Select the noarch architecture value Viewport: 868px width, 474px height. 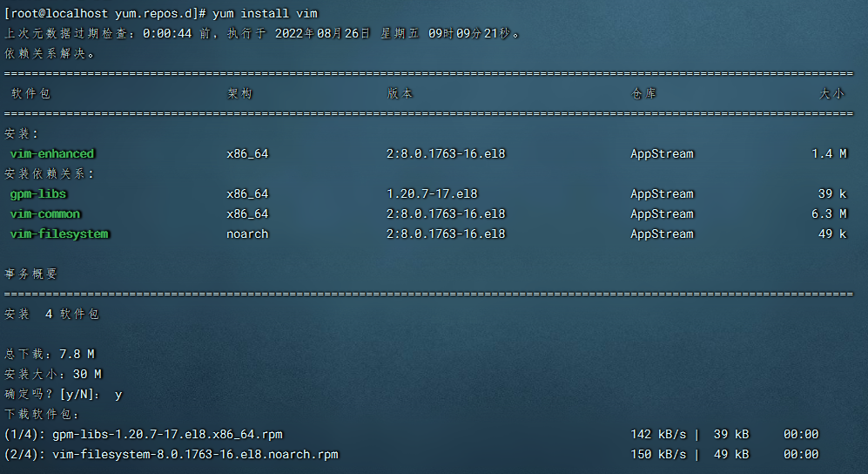point(247,234)
